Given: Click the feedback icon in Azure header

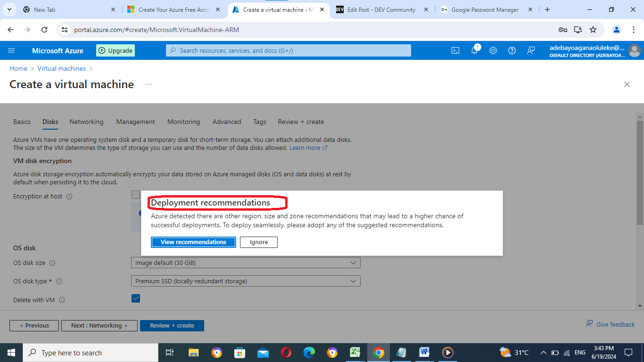Looking at the screenshot, I should (531, 50).
